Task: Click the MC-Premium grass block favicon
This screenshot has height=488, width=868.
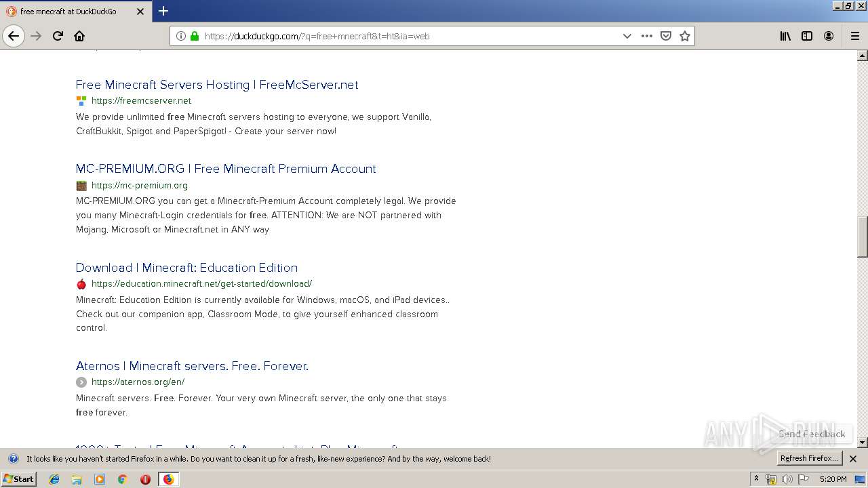Action: click(x=81, y=186)
